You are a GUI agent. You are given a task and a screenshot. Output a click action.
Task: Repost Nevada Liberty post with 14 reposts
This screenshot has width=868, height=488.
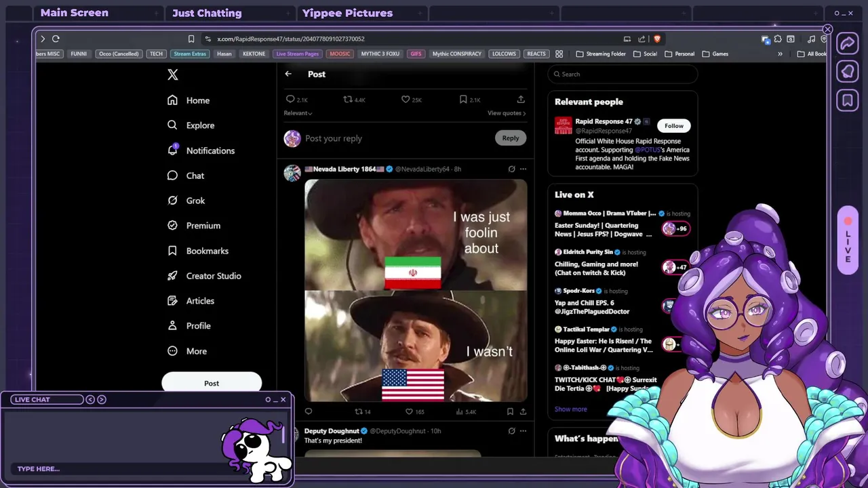point(359,411)
